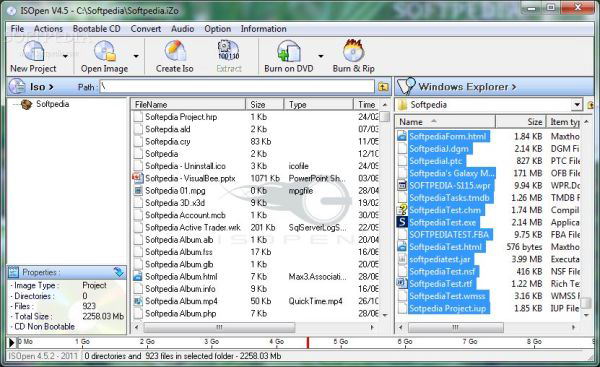Sort by the Time column header
600x367 pixels.
pyautogui.click(x=367, y=104)
